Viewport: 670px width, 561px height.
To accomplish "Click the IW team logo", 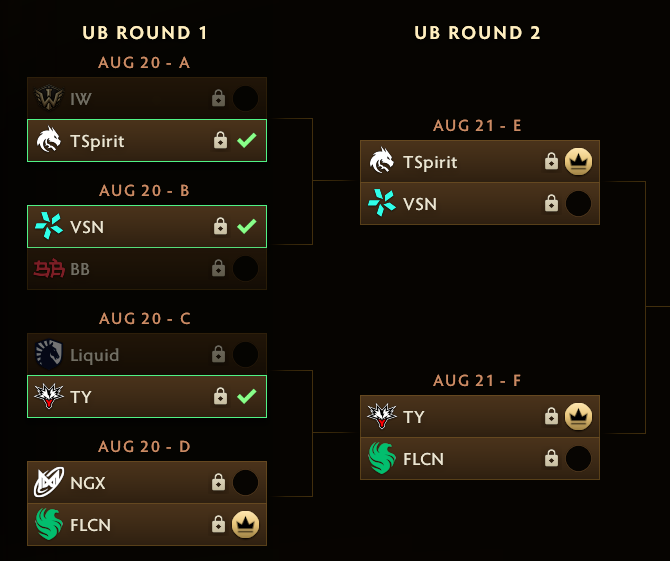I will pyautogui.click(x=49, y=98).
